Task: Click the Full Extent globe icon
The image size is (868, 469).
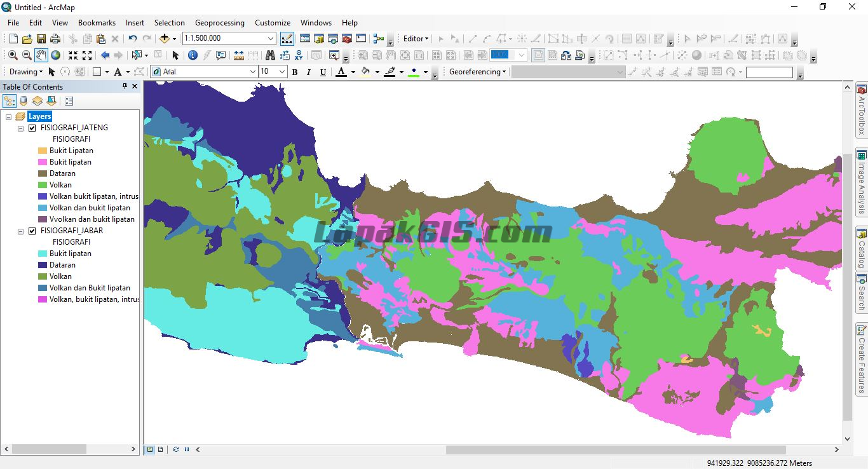Action: coord(55,55)
